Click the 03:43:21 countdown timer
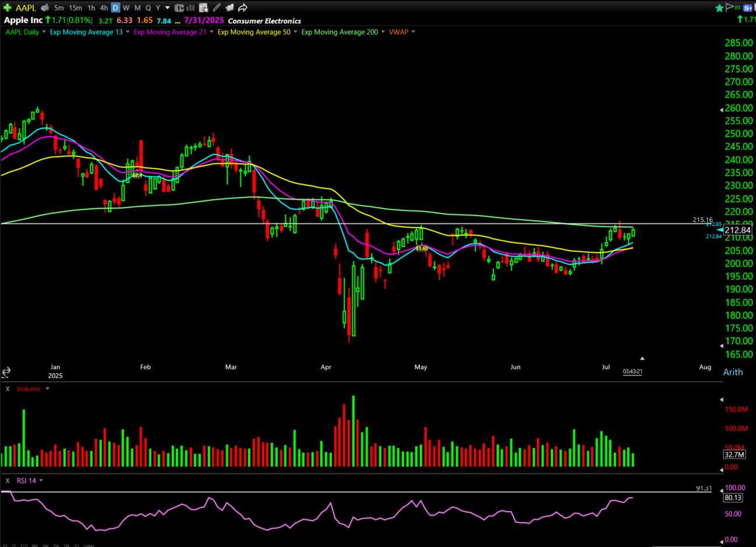The width and height of the screenshot is (756, 547). pyautogui.click(x=633, y=371)
